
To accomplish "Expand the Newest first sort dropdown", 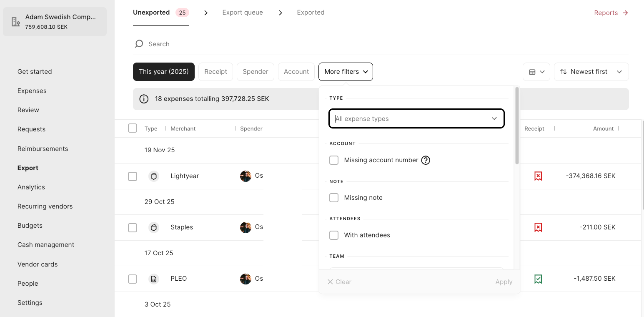I will 591,72.
